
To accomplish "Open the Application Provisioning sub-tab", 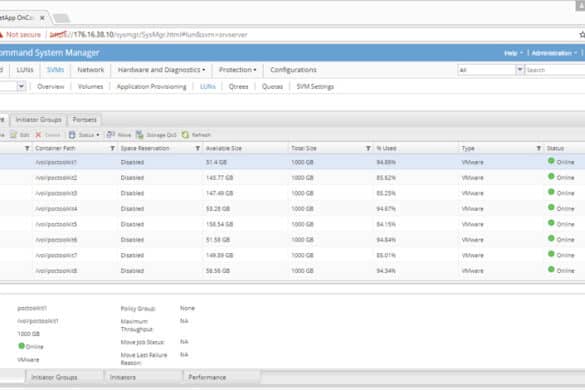I will click(151, 87).
